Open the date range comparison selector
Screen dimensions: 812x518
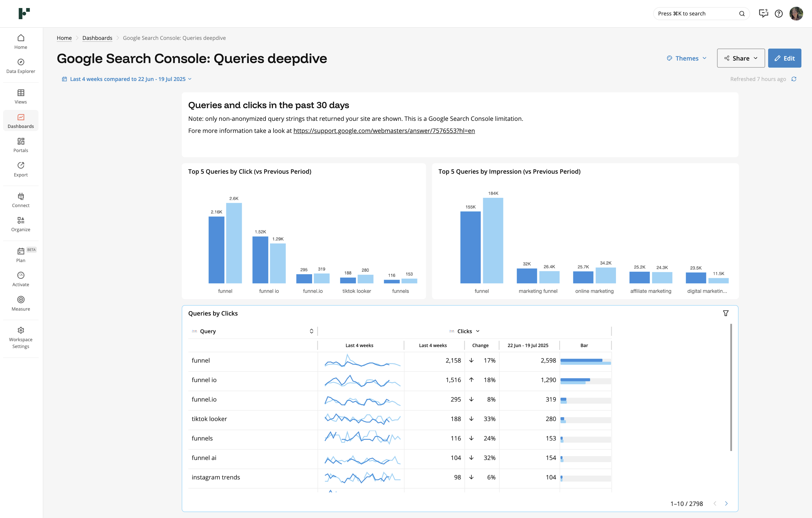[x=127, y=79]
